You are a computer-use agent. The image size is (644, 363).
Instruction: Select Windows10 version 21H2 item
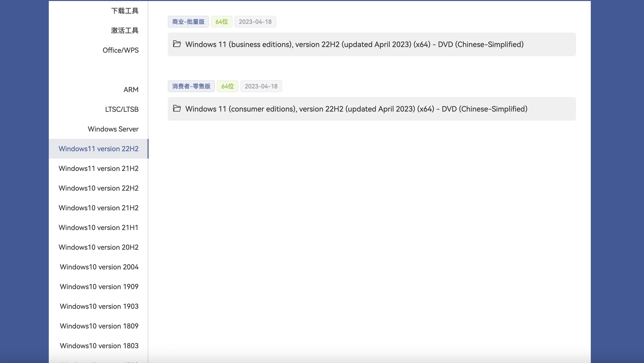[99, 208]
